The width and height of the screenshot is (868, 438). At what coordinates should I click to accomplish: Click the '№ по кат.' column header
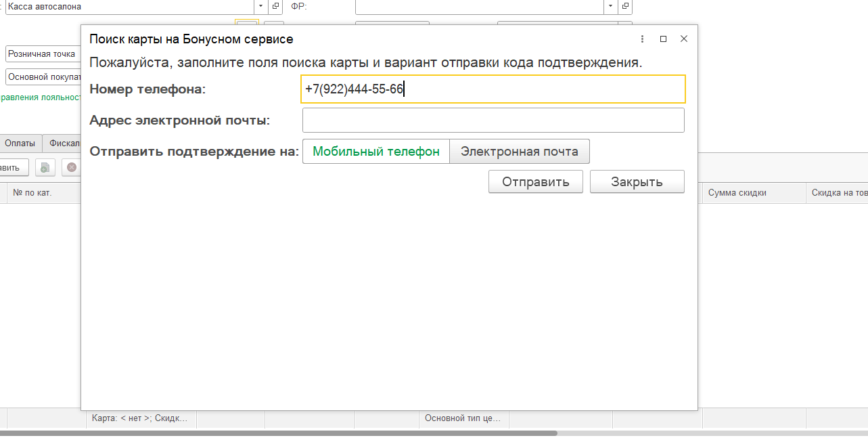45,193
